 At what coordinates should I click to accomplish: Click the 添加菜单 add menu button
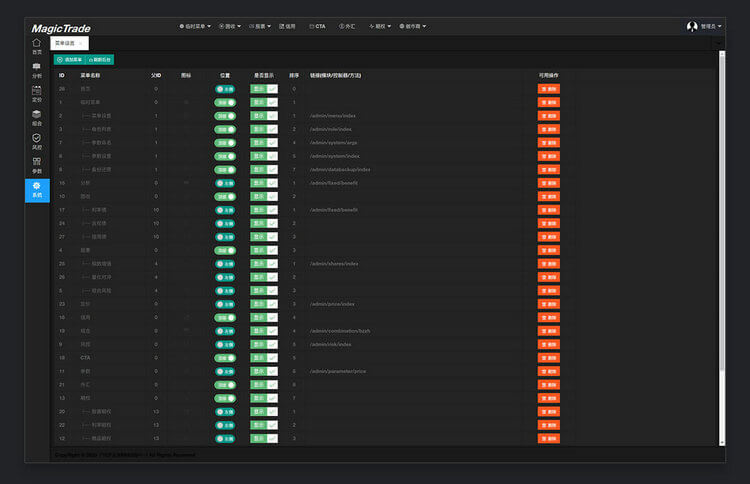click(x=69, y=60)
